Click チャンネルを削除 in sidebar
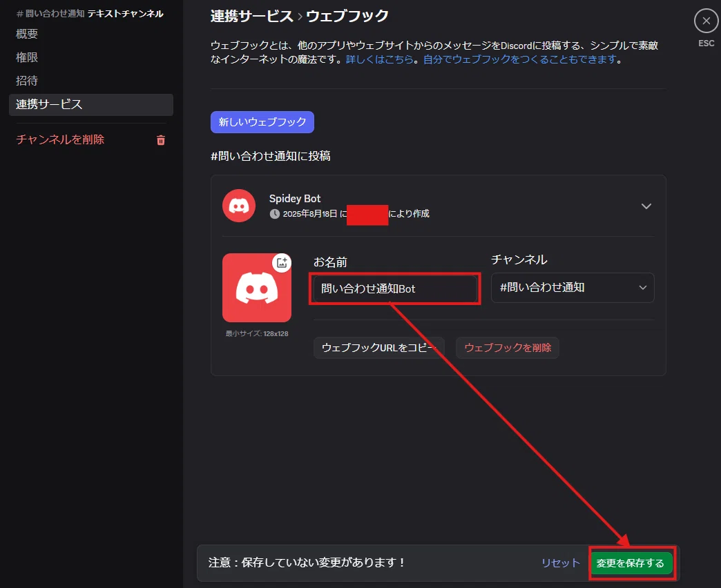The width and height of the screenshot is (721, 588). [60, 139]
